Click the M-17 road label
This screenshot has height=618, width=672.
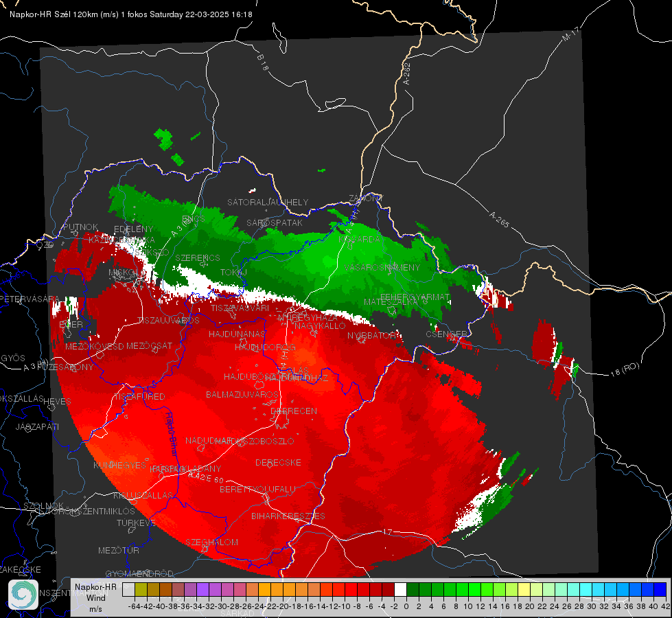pyautogui.click(x=571, y=34)
